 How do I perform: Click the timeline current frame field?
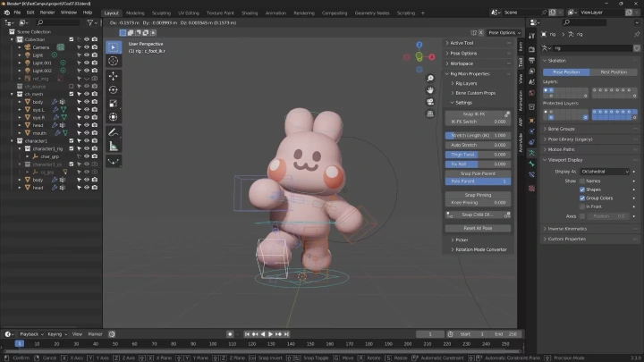[x=430, y=334]
